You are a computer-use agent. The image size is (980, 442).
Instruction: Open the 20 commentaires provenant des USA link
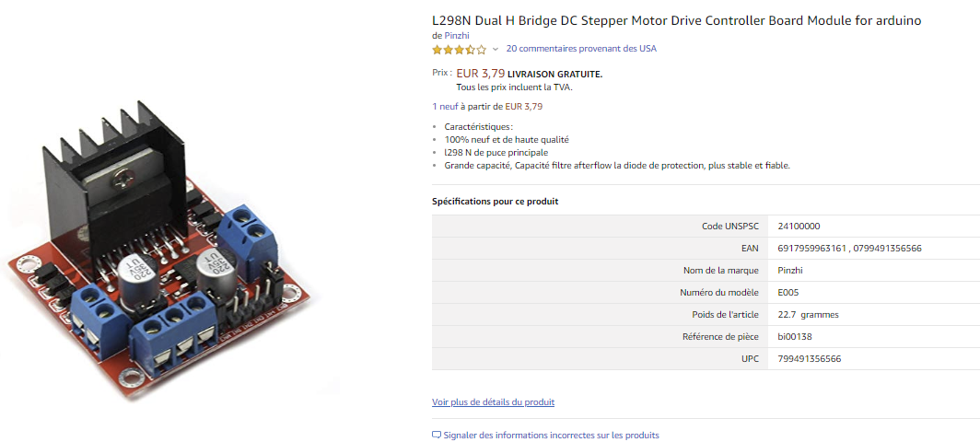581,49
